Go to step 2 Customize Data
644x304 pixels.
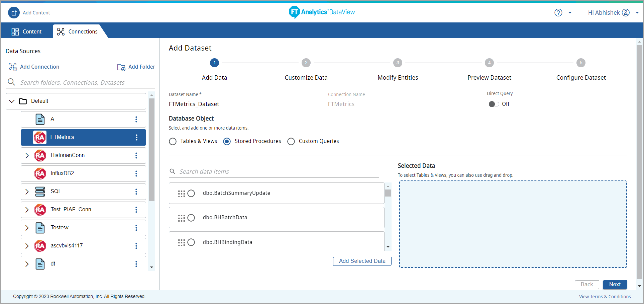306,63
